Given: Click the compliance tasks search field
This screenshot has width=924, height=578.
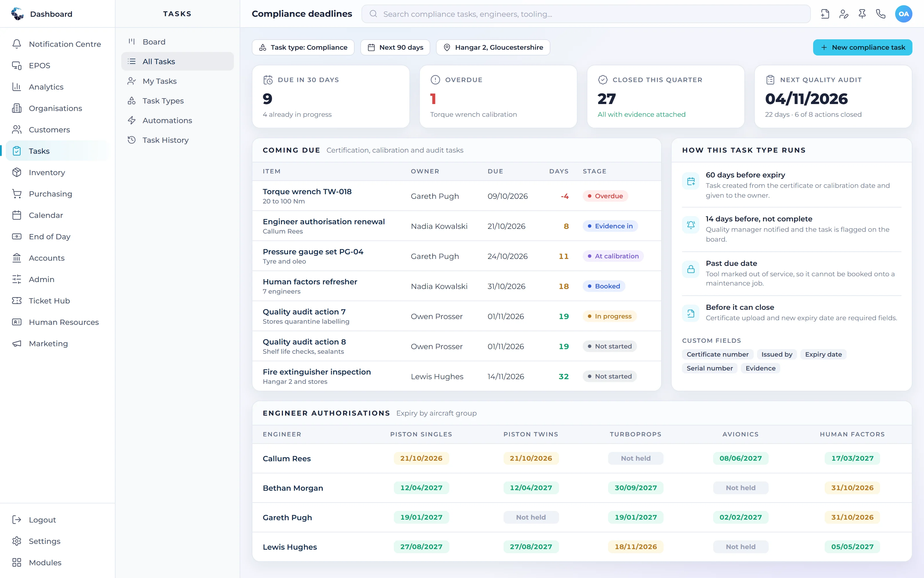Looking at the screenshot, I should 586,14.
